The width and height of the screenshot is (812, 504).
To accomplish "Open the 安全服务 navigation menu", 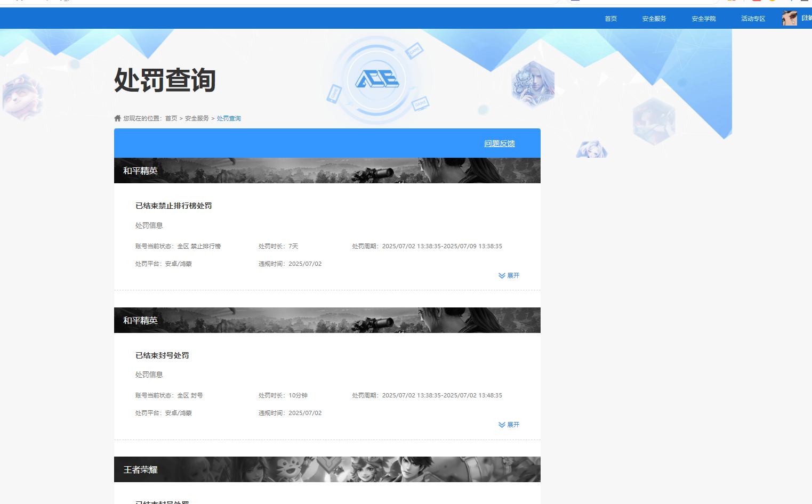I will click(x=654, y=19).
